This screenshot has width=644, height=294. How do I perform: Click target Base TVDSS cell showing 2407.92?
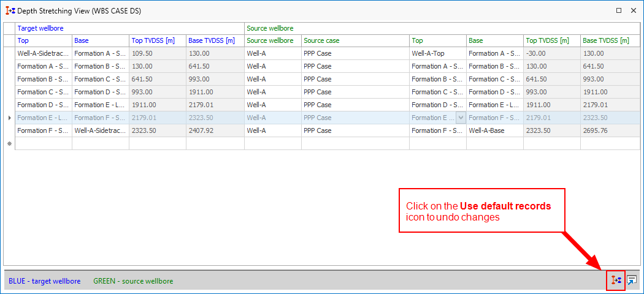click(x=215, y=130)
